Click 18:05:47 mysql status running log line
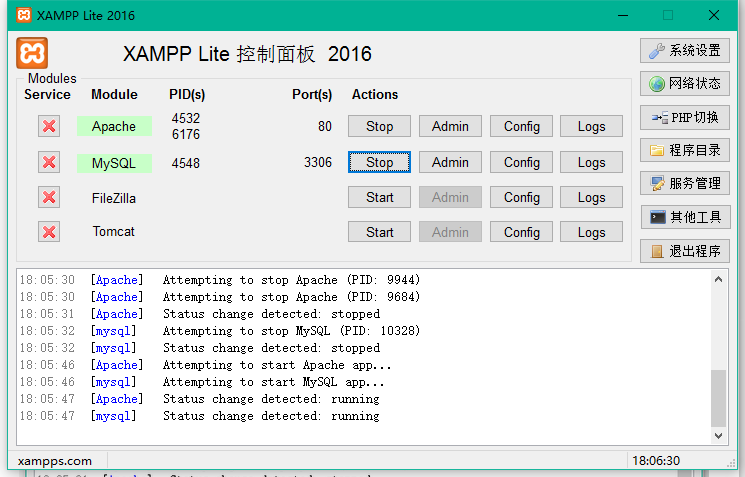This screenshot has width=745, height=477. (200, 416)
